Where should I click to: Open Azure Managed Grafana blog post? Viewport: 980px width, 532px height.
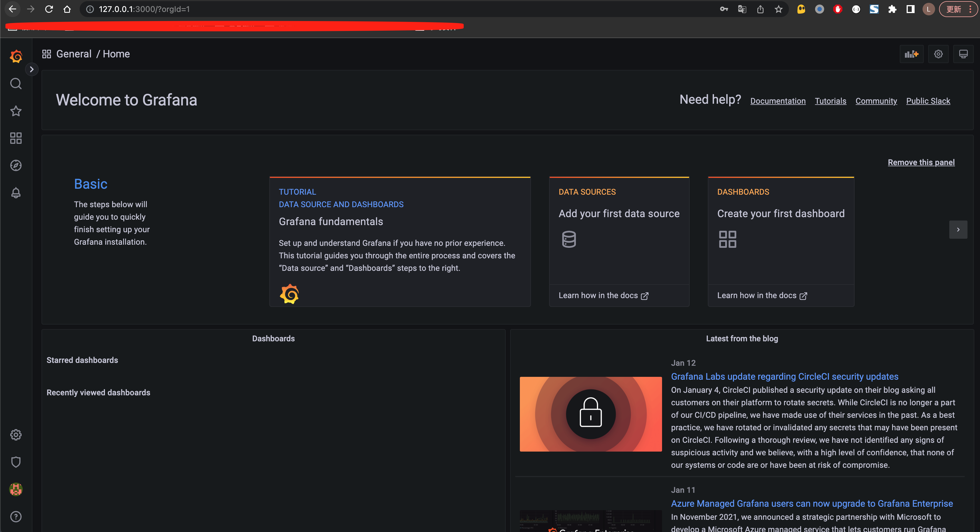click(x=812, y=504)
